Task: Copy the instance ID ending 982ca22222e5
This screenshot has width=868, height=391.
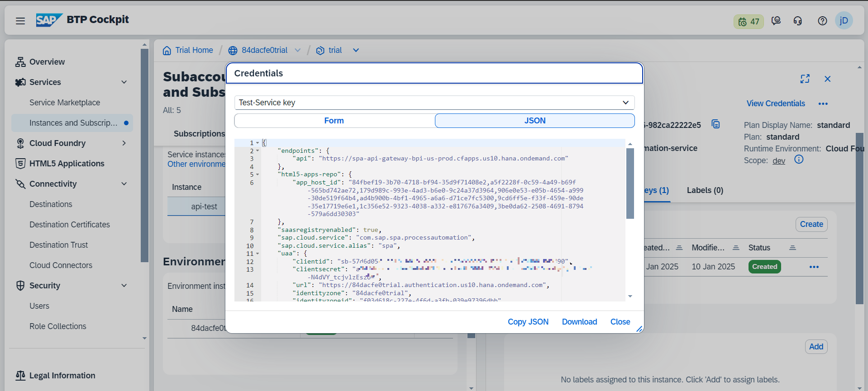Action: pos(715,124)
